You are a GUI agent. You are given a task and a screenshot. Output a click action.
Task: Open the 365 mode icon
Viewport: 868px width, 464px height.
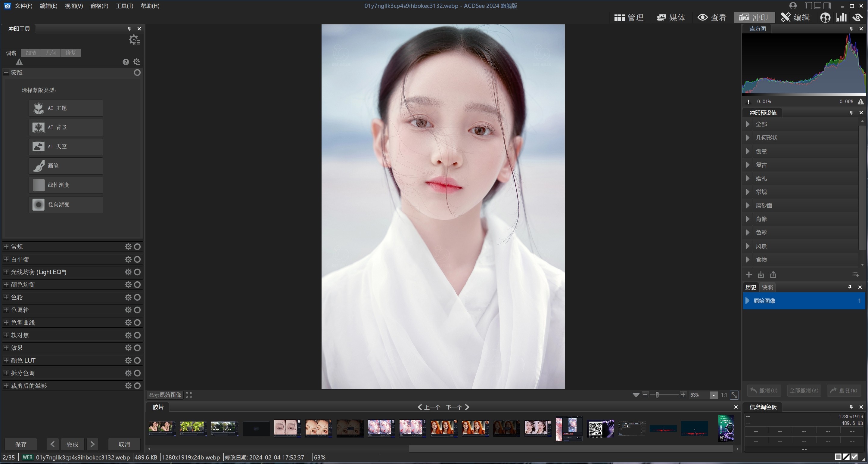pos(825,17)
